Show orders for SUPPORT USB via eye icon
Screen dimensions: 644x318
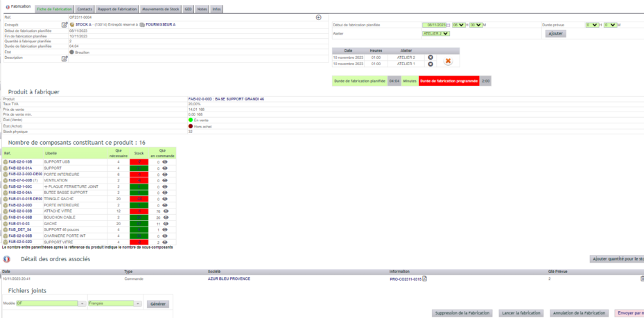(165, 162)
